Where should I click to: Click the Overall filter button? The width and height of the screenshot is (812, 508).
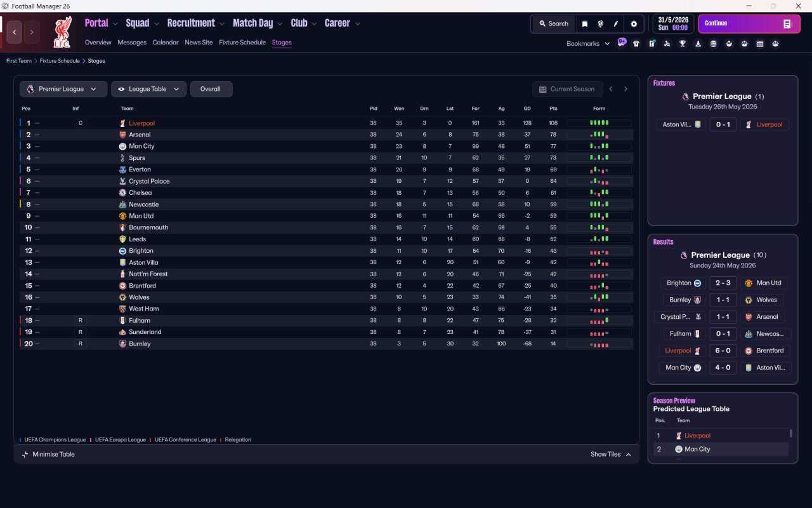click(211, 89)
